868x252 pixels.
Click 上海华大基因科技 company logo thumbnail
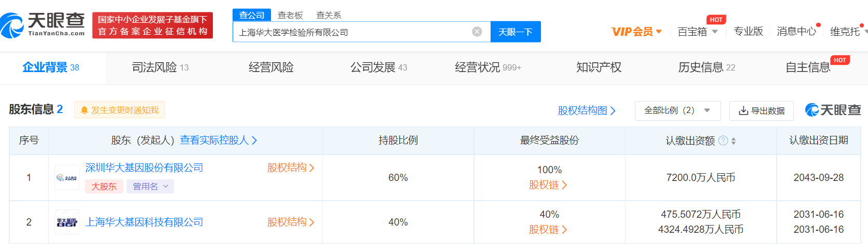pos(67,222)
